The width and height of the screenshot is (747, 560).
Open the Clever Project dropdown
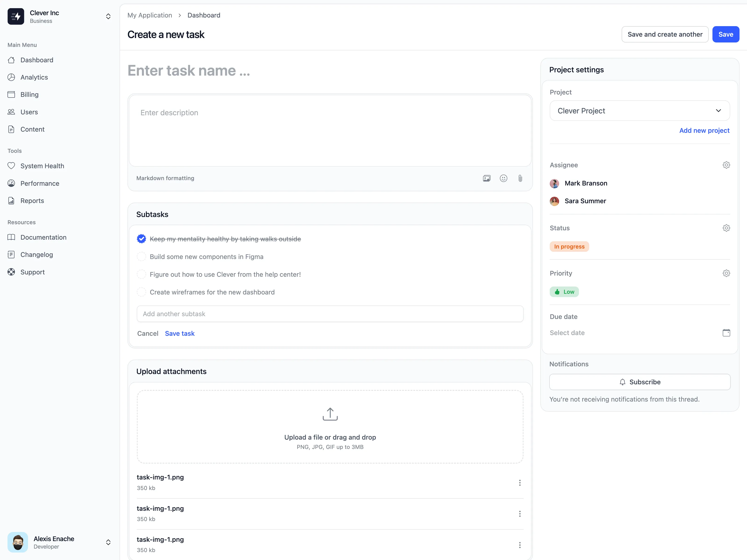(x=640, y=111)
